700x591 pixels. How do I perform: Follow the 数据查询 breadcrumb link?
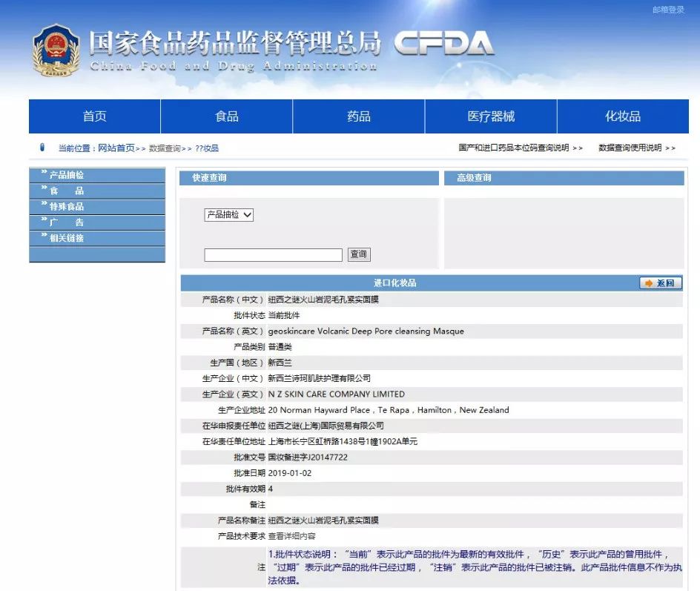pyautogui.click(x=165, y=148)
